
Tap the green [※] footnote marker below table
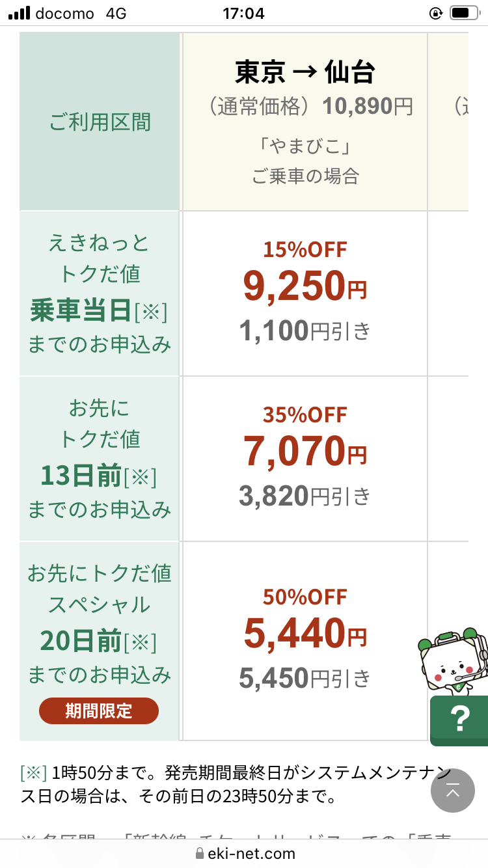point(34,772)
